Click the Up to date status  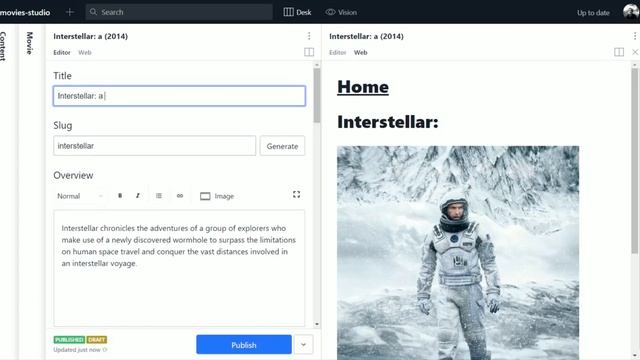[x=593, y=13]
